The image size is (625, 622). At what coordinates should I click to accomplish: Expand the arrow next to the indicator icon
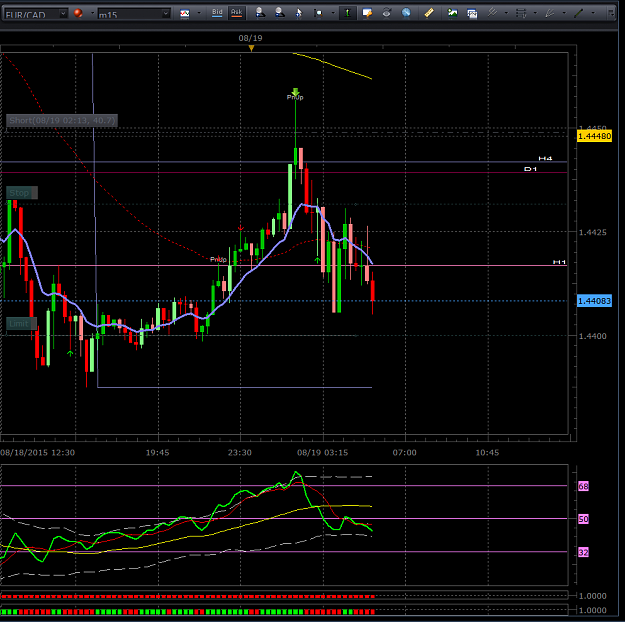pyautogui.click(x=199, y=14)
